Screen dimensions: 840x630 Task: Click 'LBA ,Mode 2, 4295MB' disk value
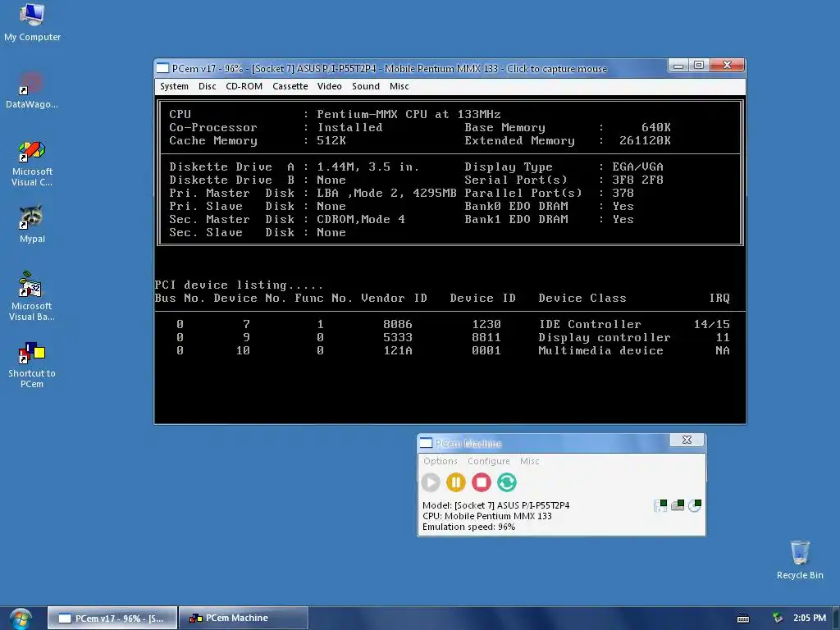(x=386, y=193)
